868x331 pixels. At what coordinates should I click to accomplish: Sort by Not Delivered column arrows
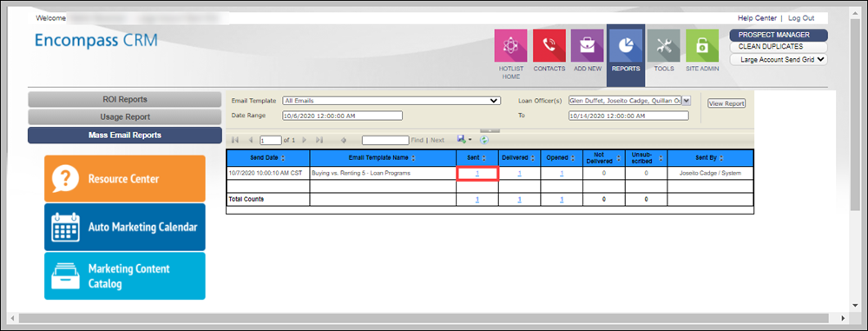[618, 158]
